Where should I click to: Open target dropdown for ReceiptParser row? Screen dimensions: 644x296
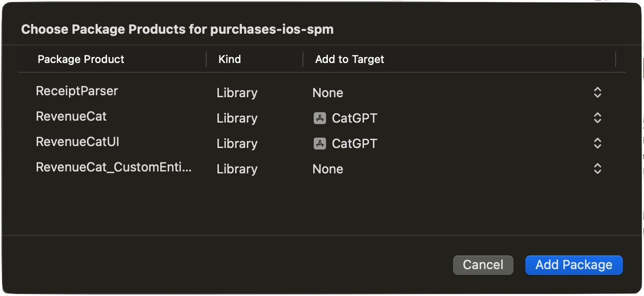point(597,92)
